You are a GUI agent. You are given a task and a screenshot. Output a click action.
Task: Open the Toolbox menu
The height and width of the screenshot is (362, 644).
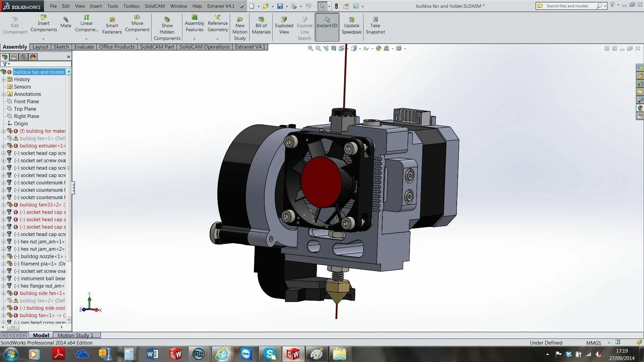click(131, 6)
